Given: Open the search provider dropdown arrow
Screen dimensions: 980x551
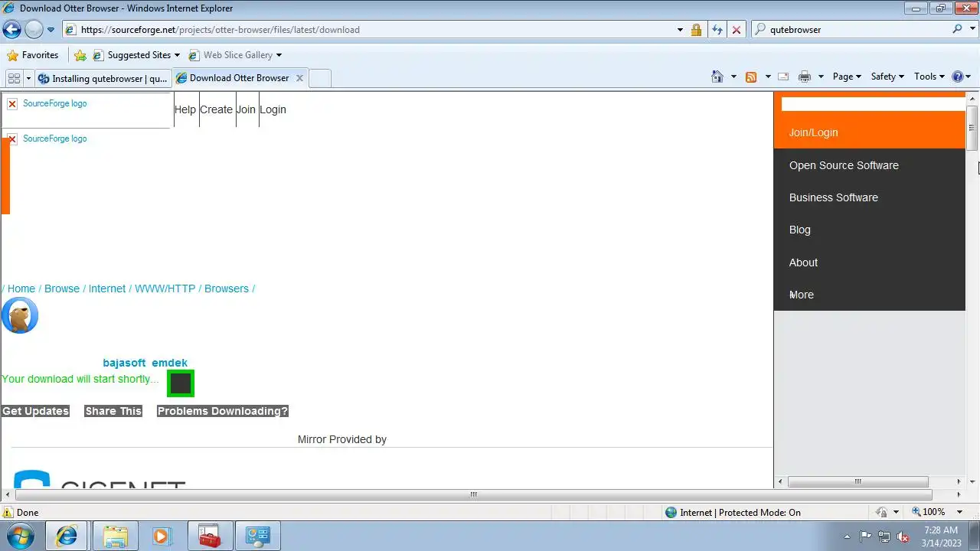Looking at the screenshot, I should (972, 30).
